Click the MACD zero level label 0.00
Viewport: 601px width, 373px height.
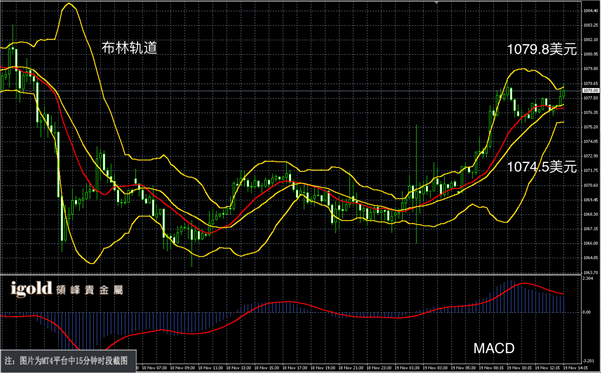point(587,312)
